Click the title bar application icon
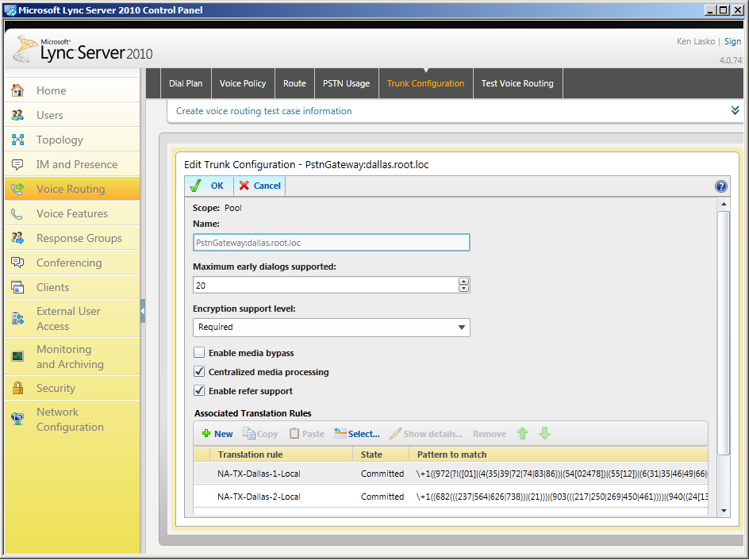 point(10,10)
